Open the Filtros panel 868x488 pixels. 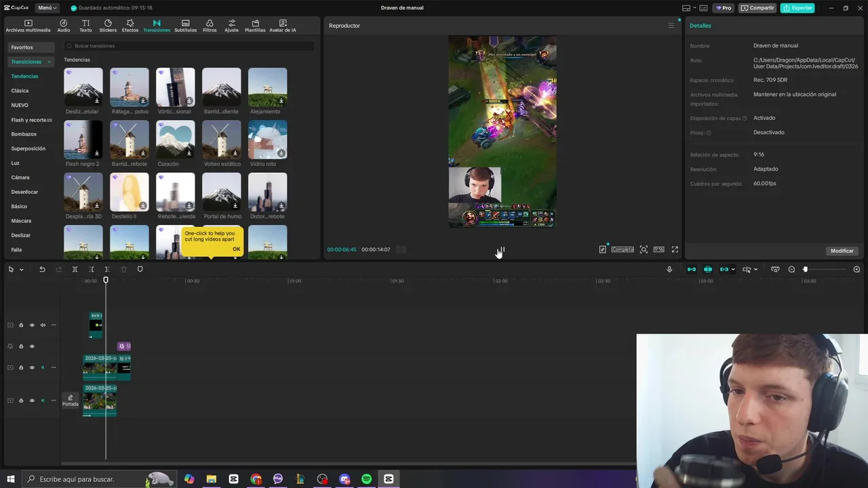tap(210, 26)
